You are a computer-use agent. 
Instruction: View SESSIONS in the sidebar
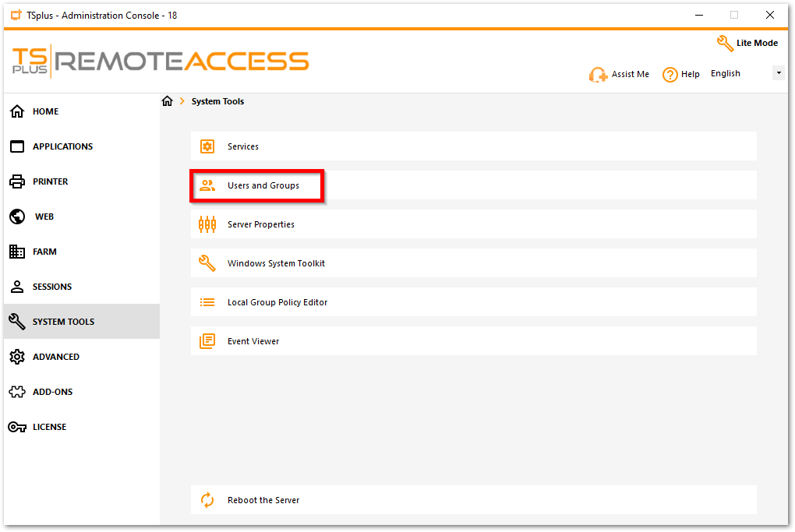(x=51, y=287)
